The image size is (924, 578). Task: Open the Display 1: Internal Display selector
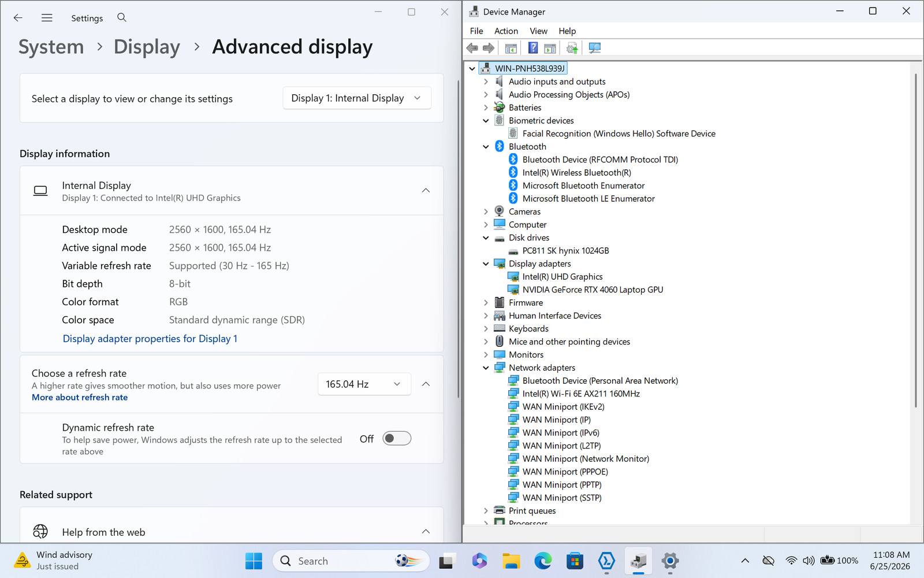click(357, 98)
